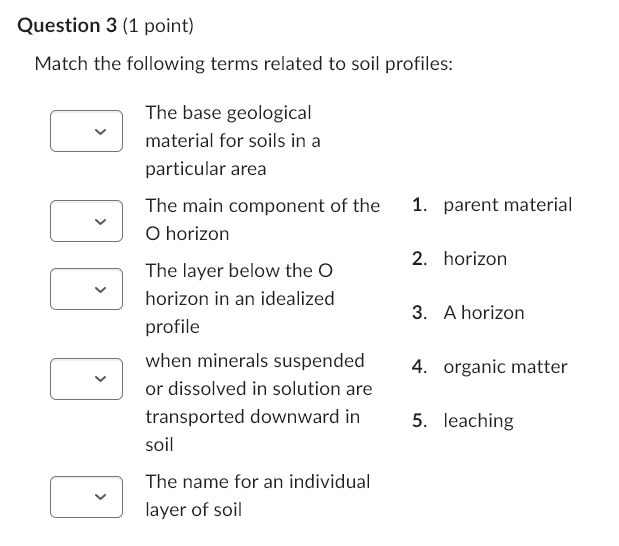Expand dropdown for "main component of O horizon"
Image resolution: width=619 pixels, height=546 pixels.
coord(86,221)
